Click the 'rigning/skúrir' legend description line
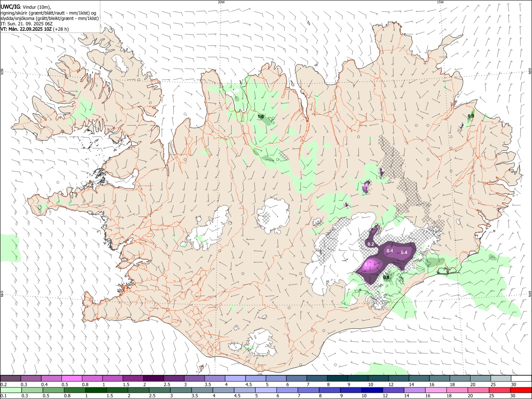Image resolution: width=532 pixels, height=399 pixels. 48,12
